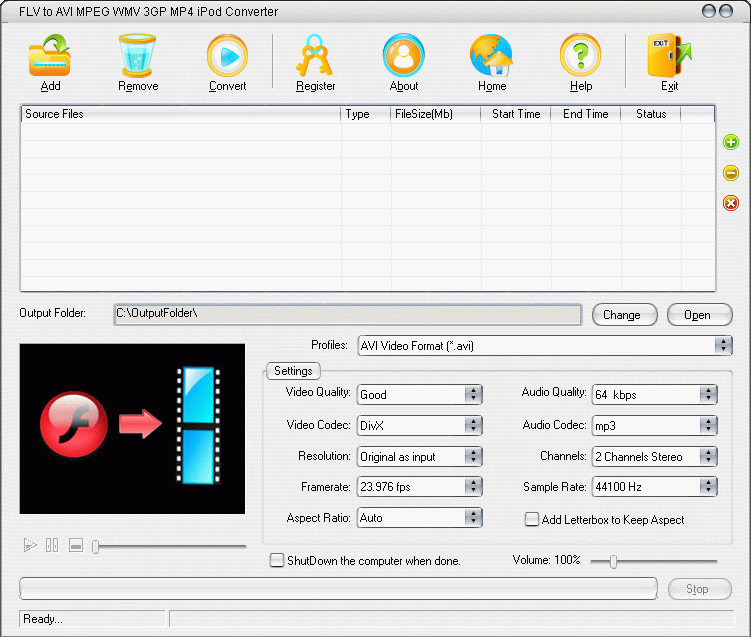Expand the Sample Rate dropdown
Image resolution: width=751 pixels, height=637 pixels.
708,488
